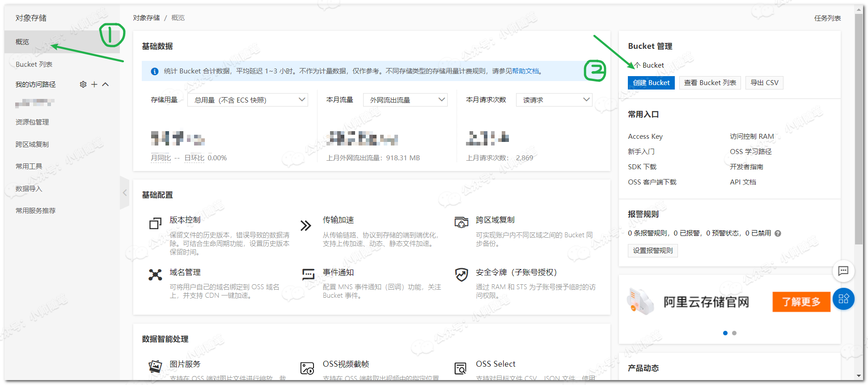Open settings gear beside 我的访问路径
The height and width of the screenshot is (385, 868).
83,84
